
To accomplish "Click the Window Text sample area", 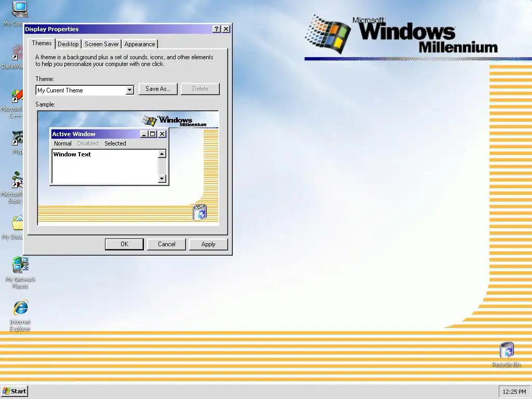I will tap(105, 166).
